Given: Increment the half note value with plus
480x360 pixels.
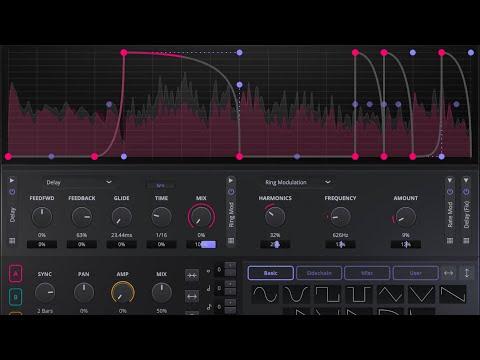Looking at the screenshot, I should tap(230, 284).
